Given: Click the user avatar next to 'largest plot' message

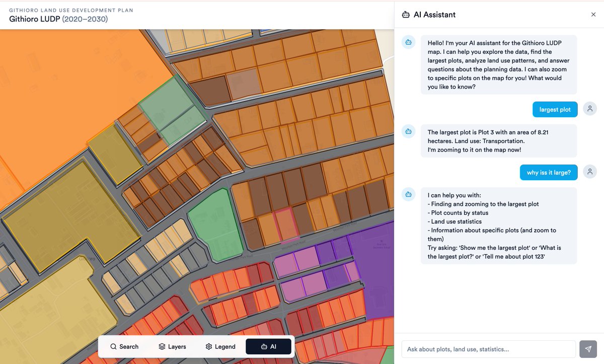Looking at the screenshot, I should 590,109.
